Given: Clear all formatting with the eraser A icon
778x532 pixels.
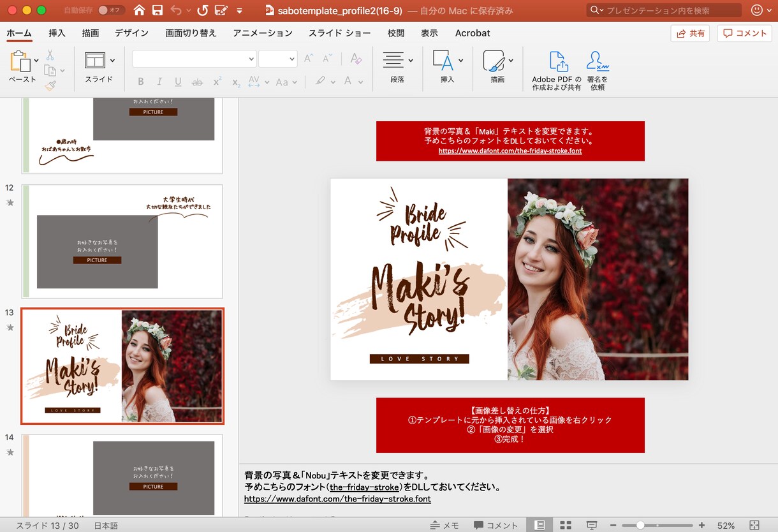Looking at the screenshot, I should pyautogui.click(x=356, y=59).
